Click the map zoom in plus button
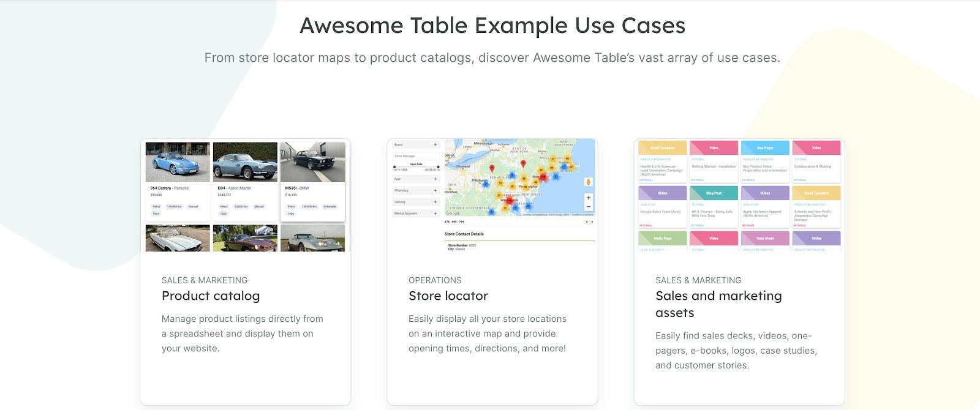 (588, 198)
